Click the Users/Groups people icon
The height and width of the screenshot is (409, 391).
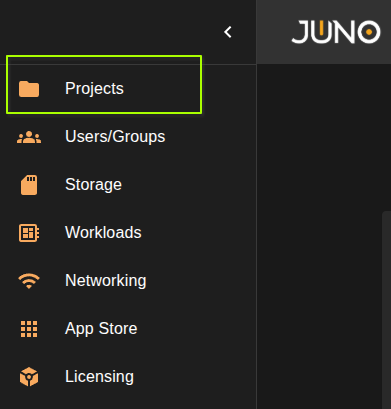pyautogui.click(x=29, y=137)
